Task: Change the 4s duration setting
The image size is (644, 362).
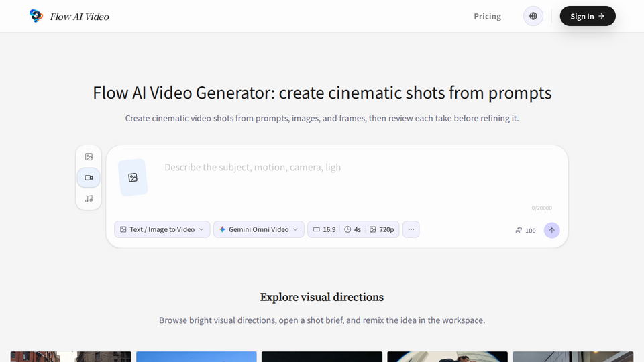Action: point(352,229)
